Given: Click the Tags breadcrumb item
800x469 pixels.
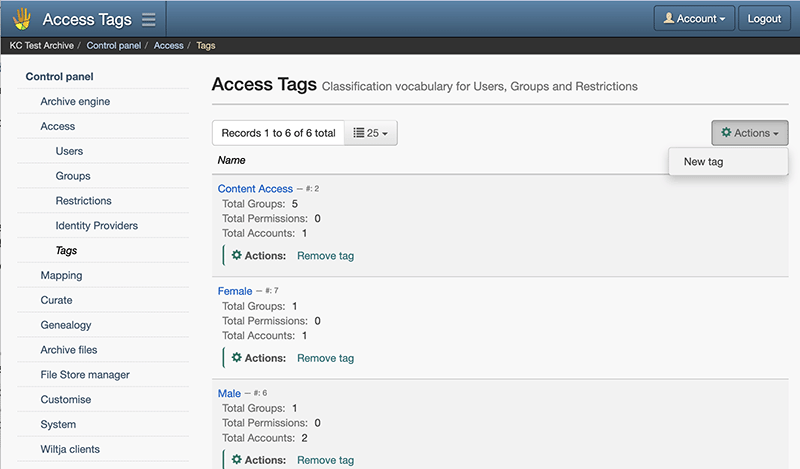Looking at the screenshot, I should (x=206, y=45).
